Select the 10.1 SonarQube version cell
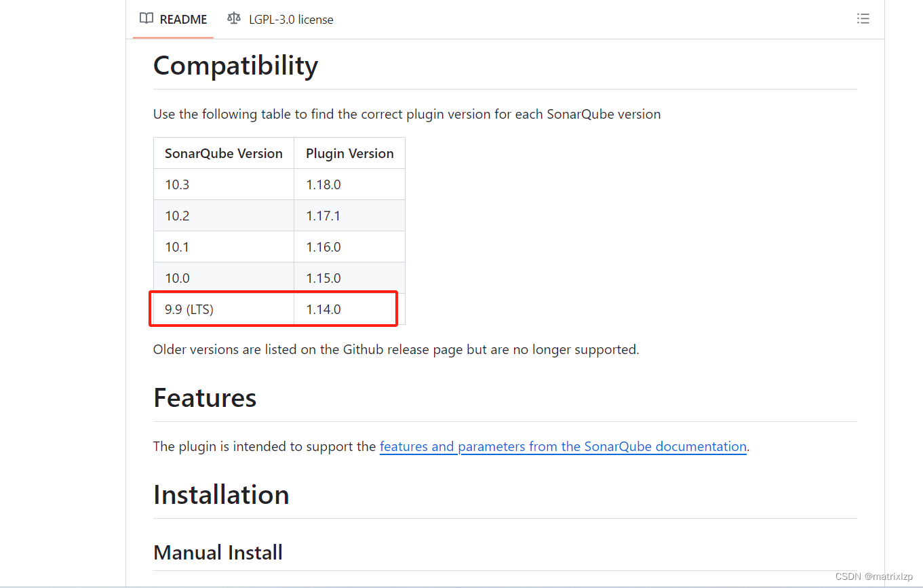Image resolution: width=923 pixels, height=588 pixels. coord(224,247)
